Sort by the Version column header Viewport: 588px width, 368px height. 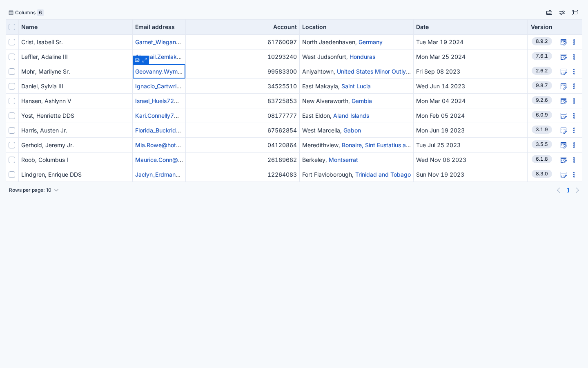[x=541, y=27]
